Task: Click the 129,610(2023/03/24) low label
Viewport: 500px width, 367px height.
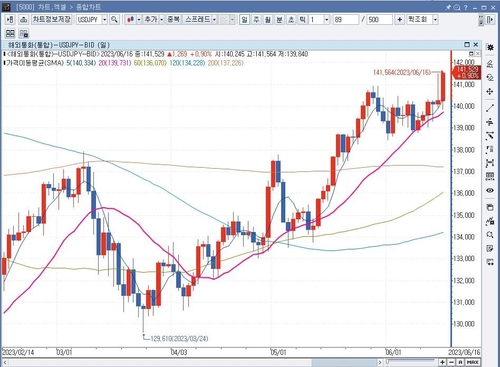Action: pyautogui.click(x=179, y=339)
